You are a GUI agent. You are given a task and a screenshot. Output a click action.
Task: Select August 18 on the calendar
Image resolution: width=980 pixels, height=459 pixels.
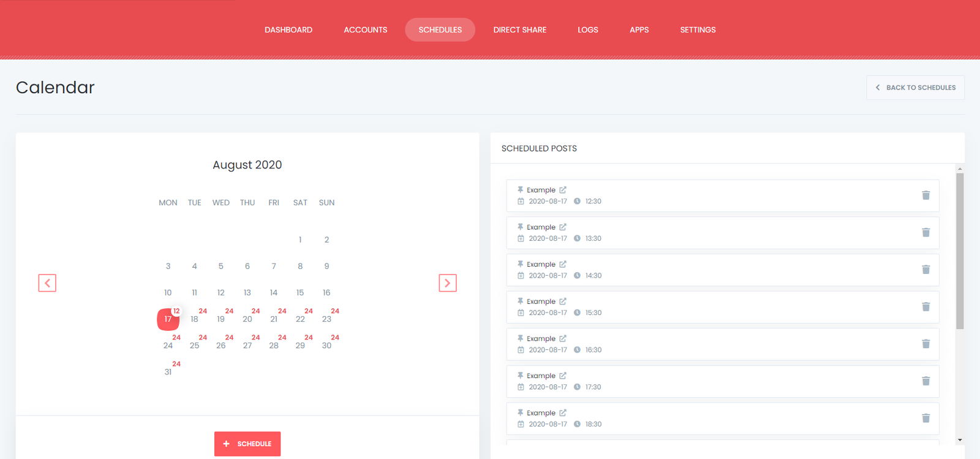pos(194,319)
